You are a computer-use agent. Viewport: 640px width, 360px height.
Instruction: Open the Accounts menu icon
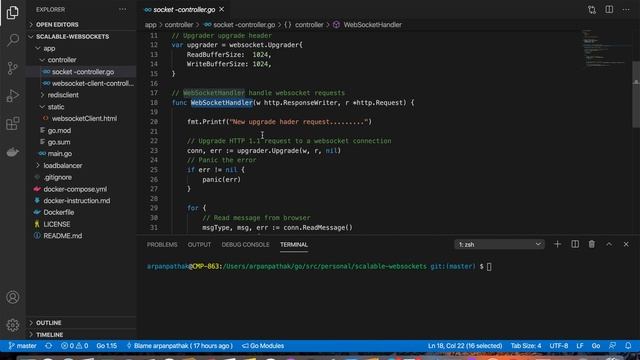[x=13, y=297]
